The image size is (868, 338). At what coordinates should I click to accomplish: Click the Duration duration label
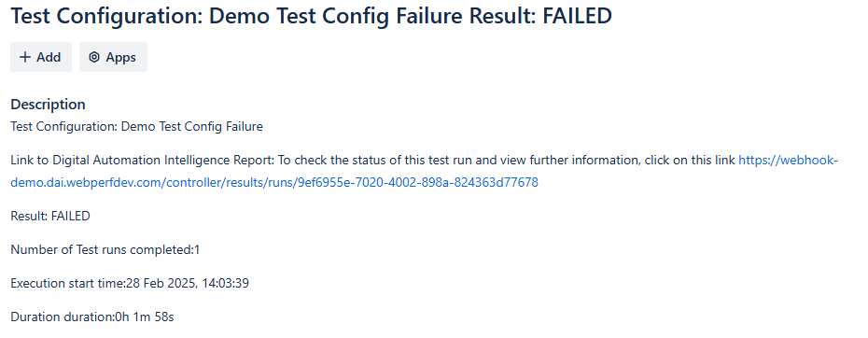(x=63, y=317)
